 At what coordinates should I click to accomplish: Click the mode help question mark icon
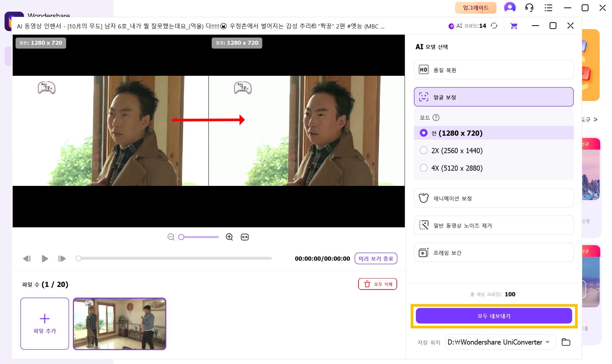click(436, 118)
